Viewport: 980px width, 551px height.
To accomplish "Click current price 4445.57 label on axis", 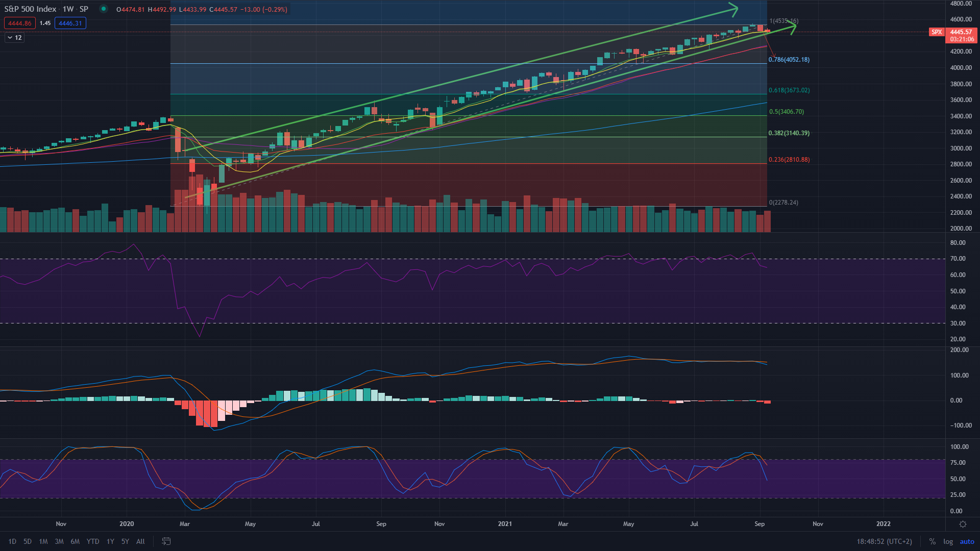I will [x=961, y=32].
